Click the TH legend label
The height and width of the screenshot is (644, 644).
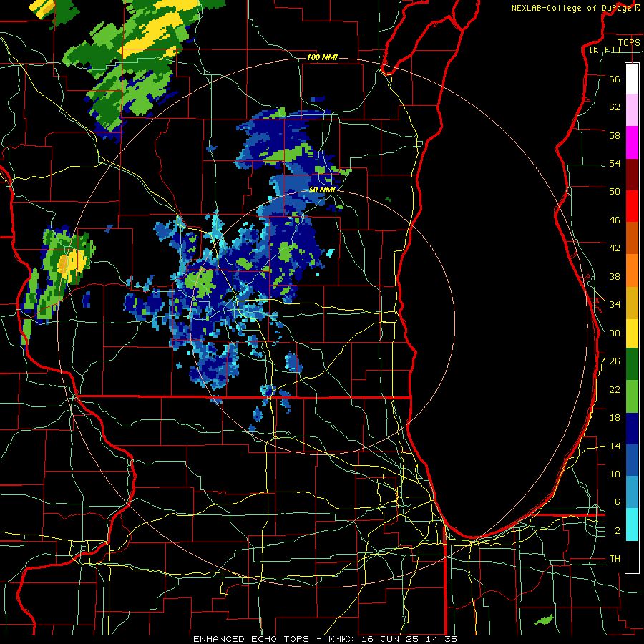coord(615,559)
